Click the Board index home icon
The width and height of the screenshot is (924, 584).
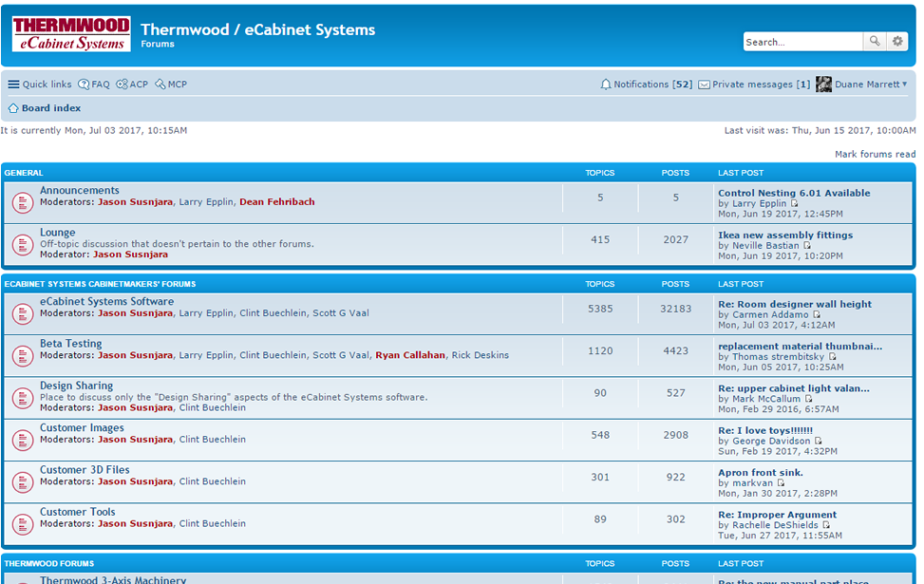pyautogui.click(x=13, y=108)
